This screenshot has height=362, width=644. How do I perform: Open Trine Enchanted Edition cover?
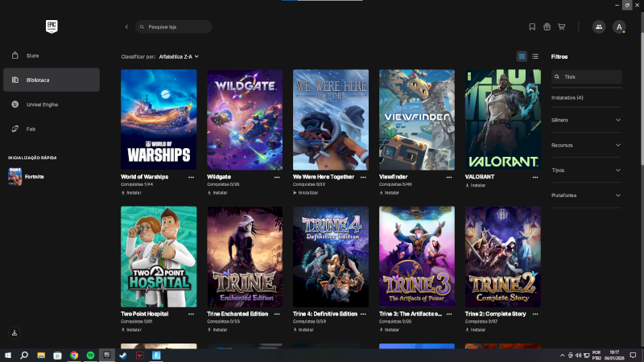[x=245, y=257]
